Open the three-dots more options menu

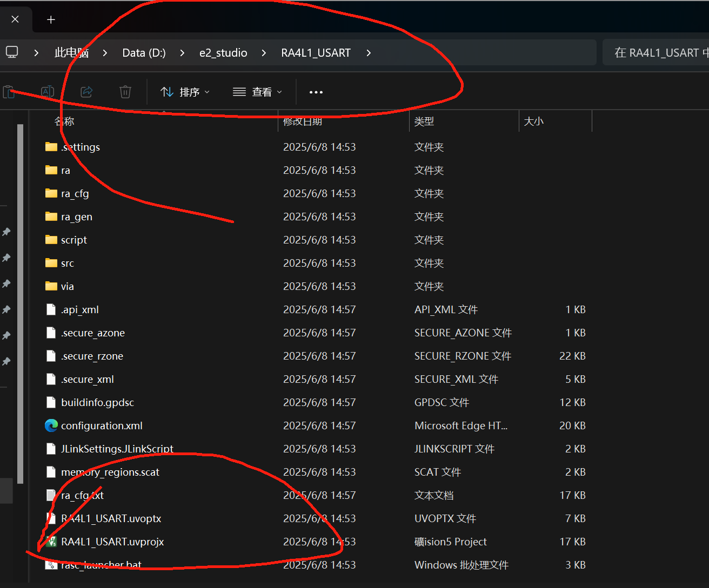316,92
